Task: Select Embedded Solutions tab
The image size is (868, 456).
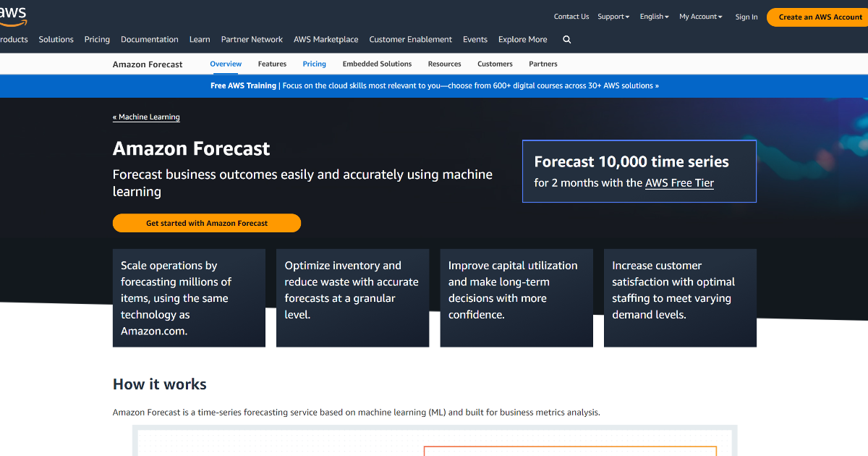Action: click(377, 64)
